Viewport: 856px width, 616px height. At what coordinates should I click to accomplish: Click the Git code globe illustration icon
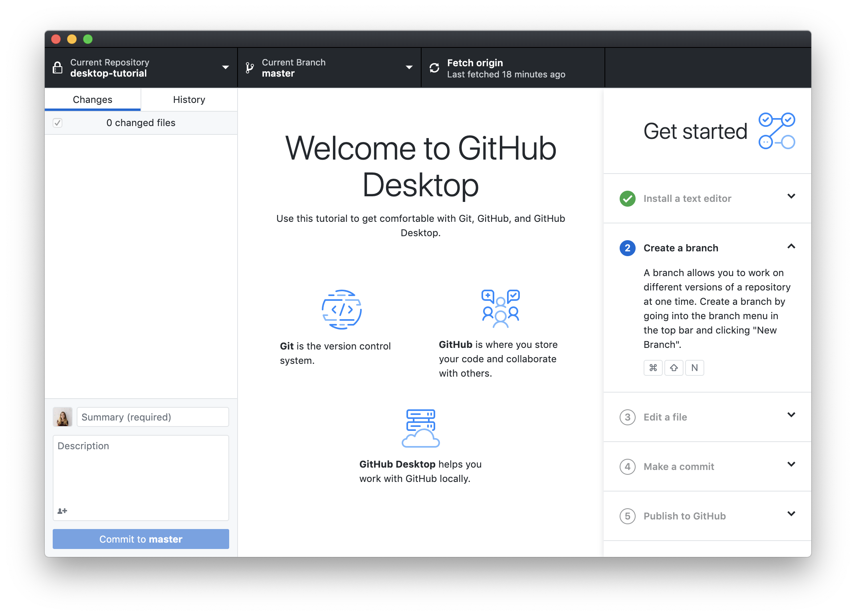[342, 310]
